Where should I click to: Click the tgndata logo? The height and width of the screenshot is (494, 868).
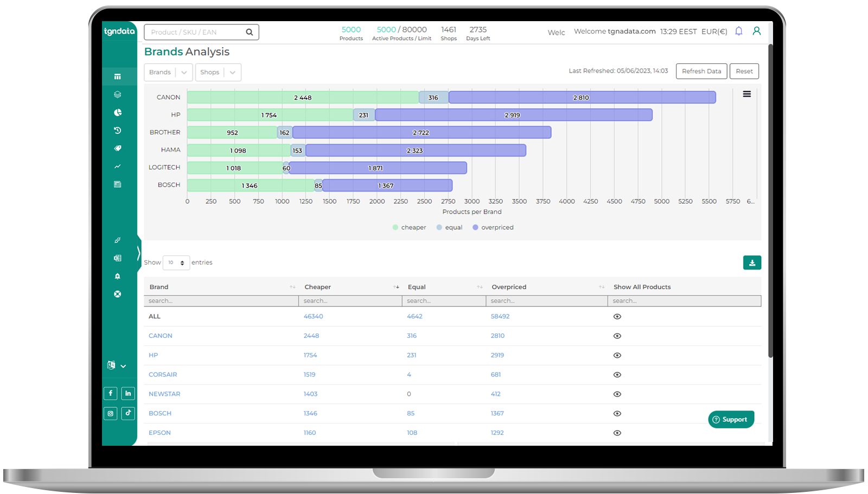coord(119,31)
